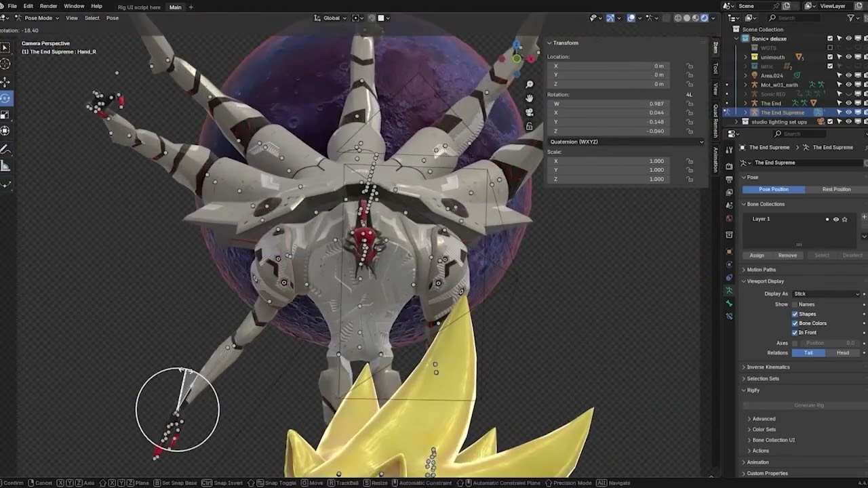
Task: Expand the unimouth collection in outliner
Action: 745,57
